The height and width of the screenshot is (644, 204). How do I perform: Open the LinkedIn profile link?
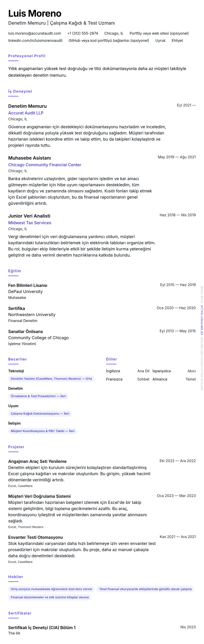35,41
